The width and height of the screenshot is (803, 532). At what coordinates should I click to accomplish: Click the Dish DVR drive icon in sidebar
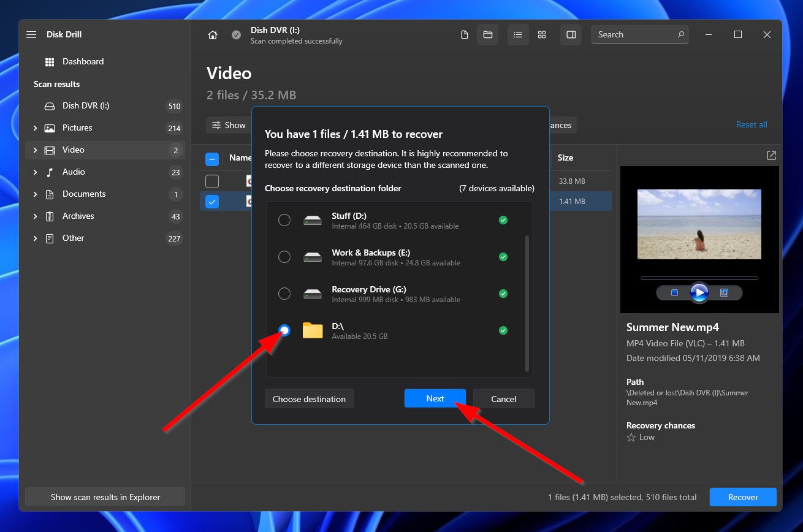[50, 106]
